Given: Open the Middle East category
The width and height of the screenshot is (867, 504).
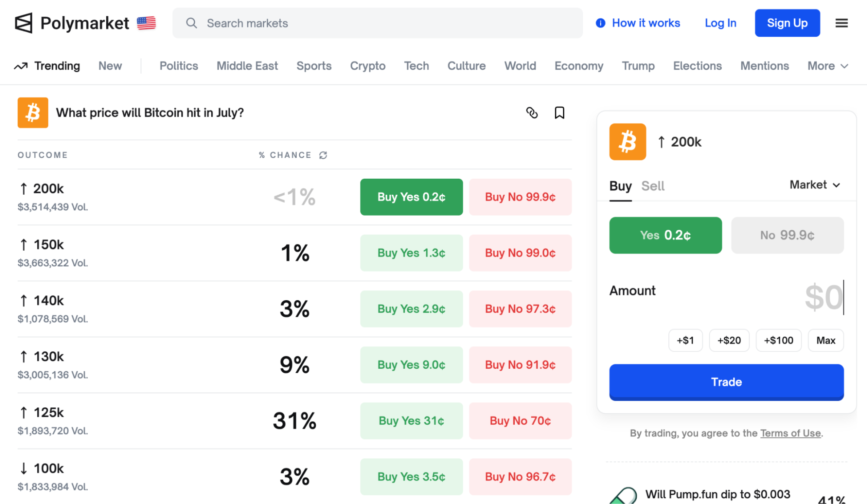Looking at the screenshot, I should pos(247,66).
